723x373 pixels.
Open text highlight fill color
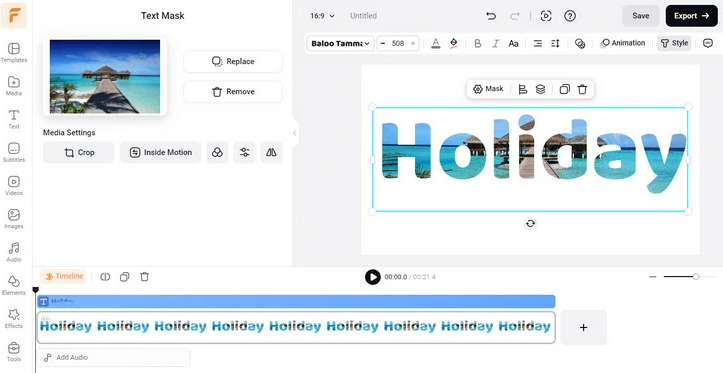454,43
